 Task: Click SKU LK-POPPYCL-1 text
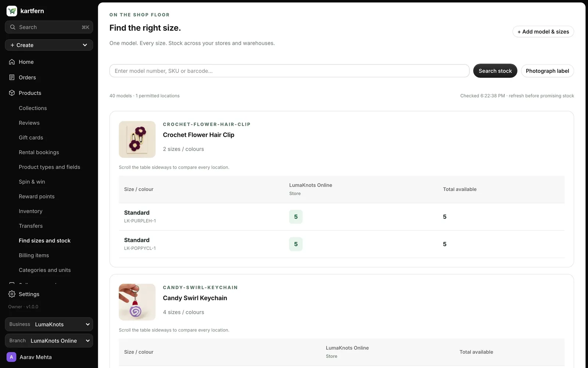point(140,248)
